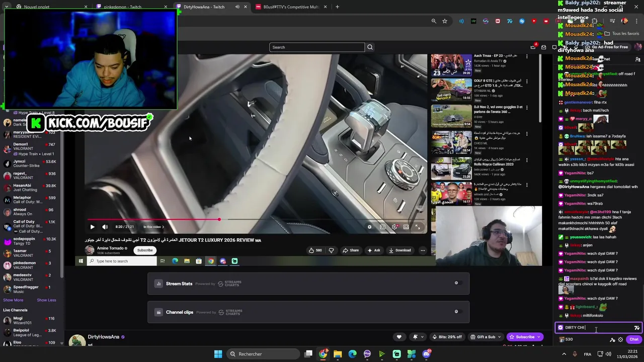Mute the YouTube video volume icon
644x362 pixels.
click(105, 227)
